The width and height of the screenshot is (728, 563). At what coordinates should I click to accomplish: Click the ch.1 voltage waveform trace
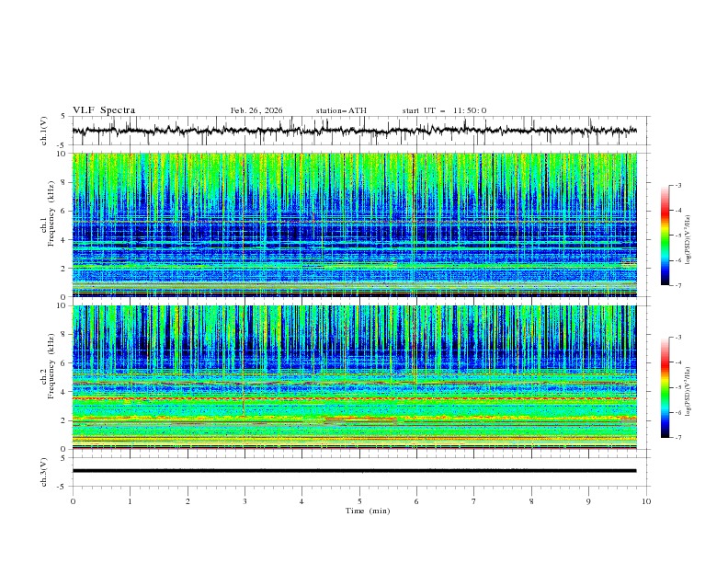(x=355, y=131)
